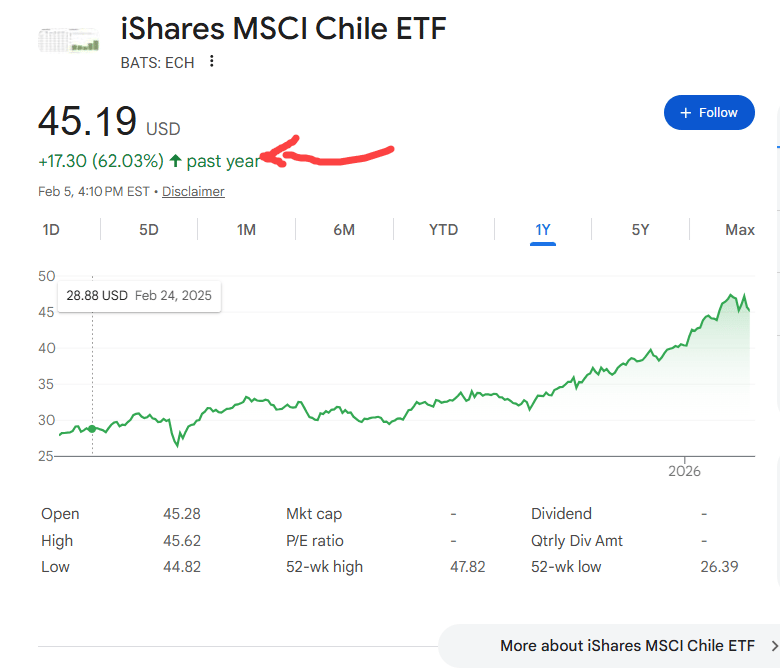Screen dimensions: 781x671
Task: Click the 45.19 USD price value
Action: click(88, 122)
